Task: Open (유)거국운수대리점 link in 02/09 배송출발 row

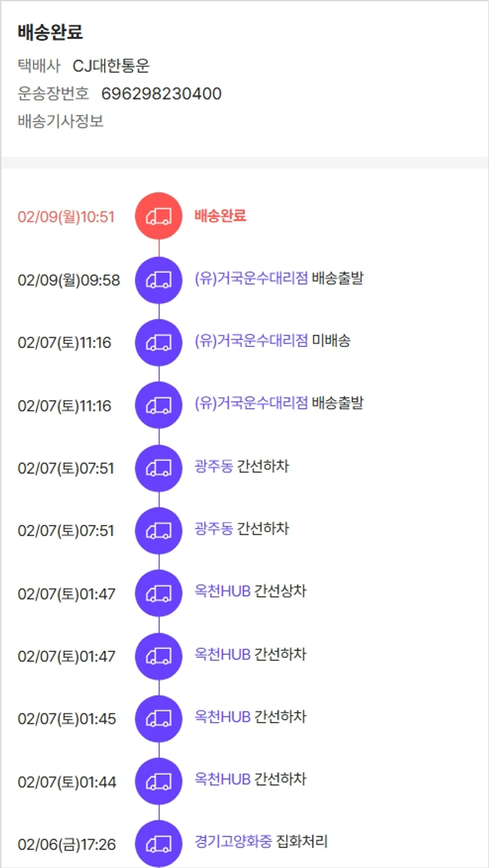Action: pyautogui.click(x=251, y=278)
